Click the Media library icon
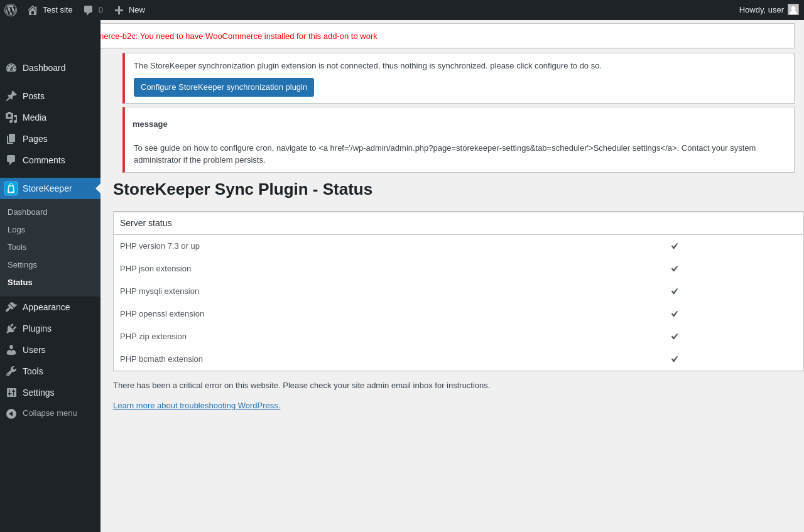 coord(11,117)
